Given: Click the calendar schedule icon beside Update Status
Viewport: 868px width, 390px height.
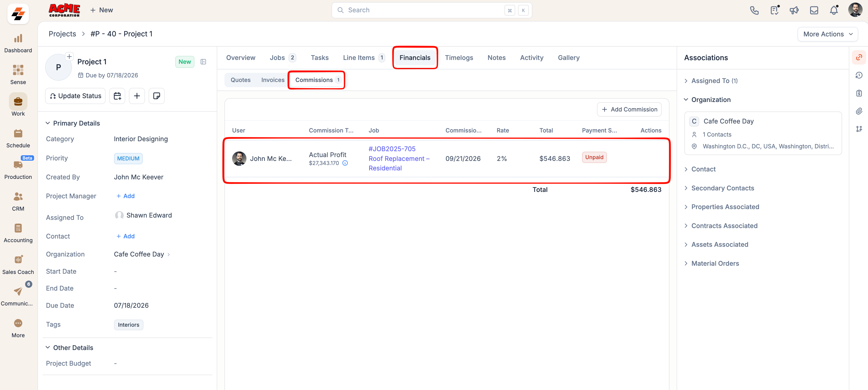Looking at the screenshot, I should pyautogui.click(x=117, y=96).
